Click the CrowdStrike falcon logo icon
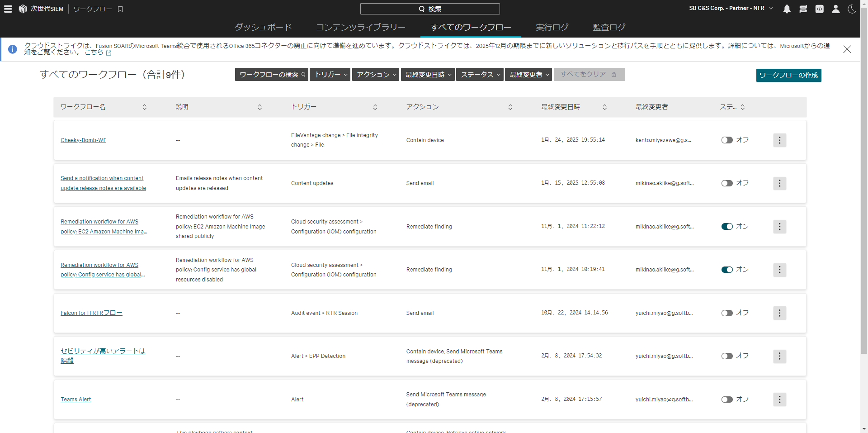This screenshot has width=868, height=433. [x=23, y=9]
